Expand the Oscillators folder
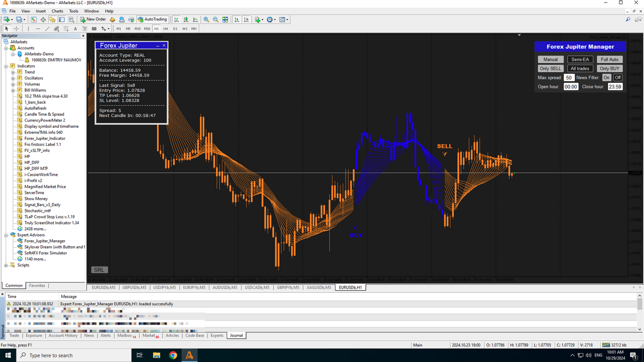Image resolution: width=644 pixels, height=362 pixels. point(13,78)
